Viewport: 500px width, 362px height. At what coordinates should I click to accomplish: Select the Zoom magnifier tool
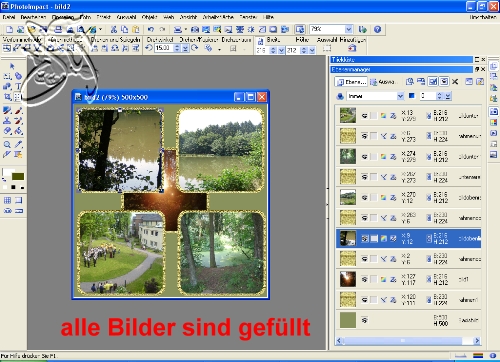pos(7,144)
